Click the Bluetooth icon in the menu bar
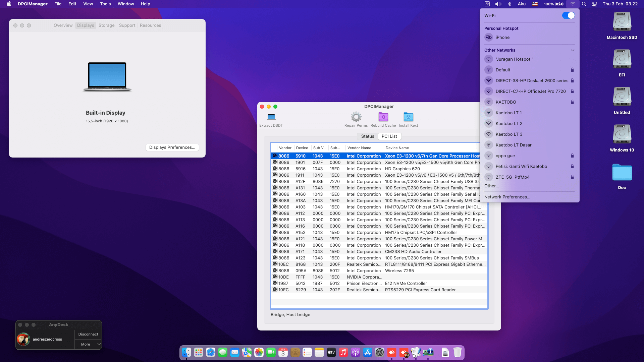The height and width of the screenshot is (362, 644). 509,4
